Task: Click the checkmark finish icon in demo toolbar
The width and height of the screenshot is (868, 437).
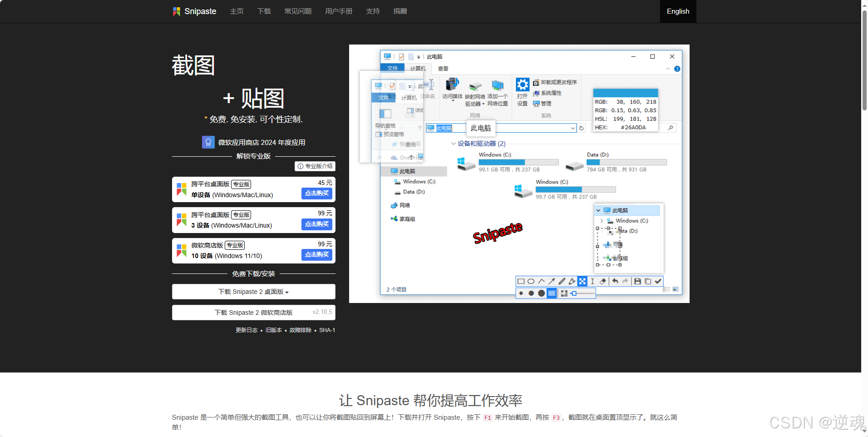Action: [x=658, y=281]
